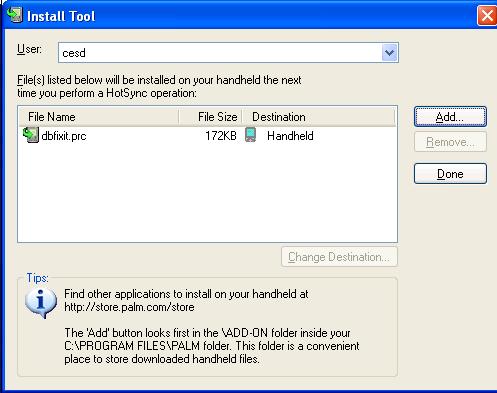Click the Install Tool title bar icon
The height and width of the screenshot is (393, 497).
15,15
